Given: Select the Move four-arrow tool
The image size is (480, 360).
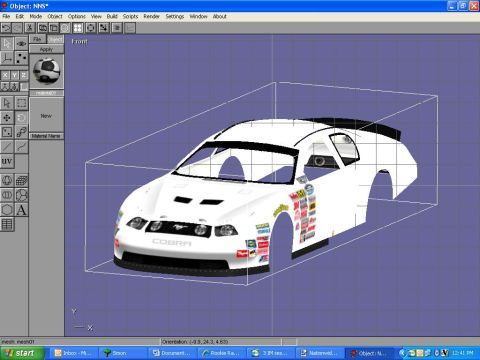Looking at the screenshot, I should click(x=7, y=118).
